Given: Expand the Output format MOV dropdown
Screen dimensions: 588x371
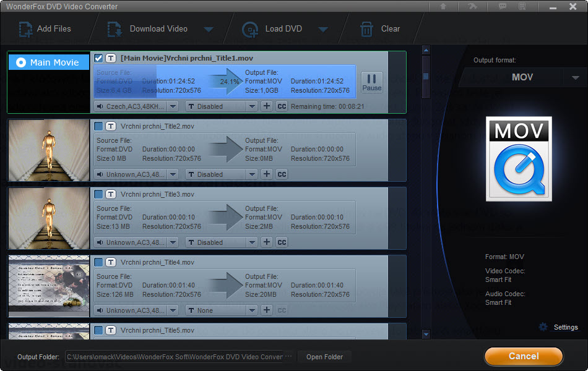Looking at the screenshot, I should (x=575, y=78).
